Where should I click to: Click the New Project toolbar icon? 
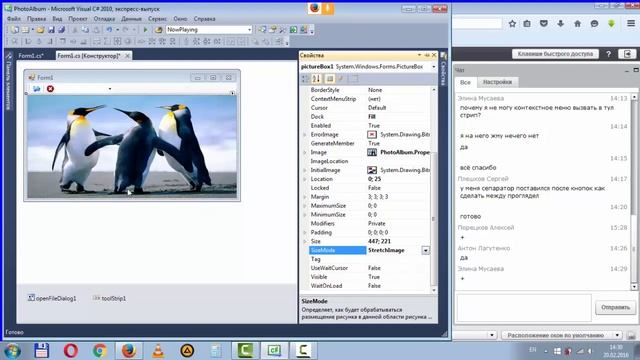[15, 30]
